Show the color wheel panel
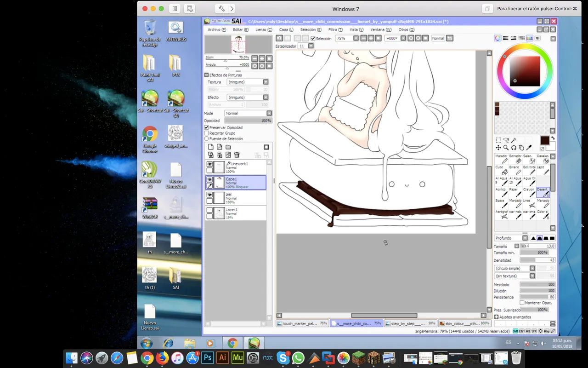The image size is (588, 368). pyautogui.click(x=498, y=38)
